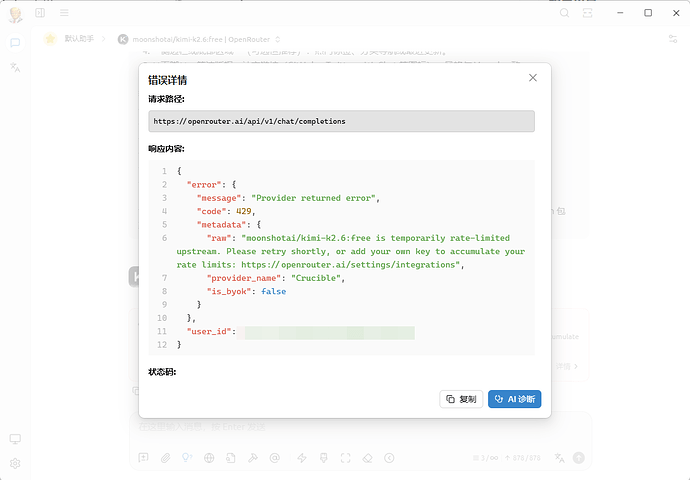Image resolution: width=690 pixels, height=480 pixels.
Task: Open settings gear in sidebar
Action: point(15,463)
